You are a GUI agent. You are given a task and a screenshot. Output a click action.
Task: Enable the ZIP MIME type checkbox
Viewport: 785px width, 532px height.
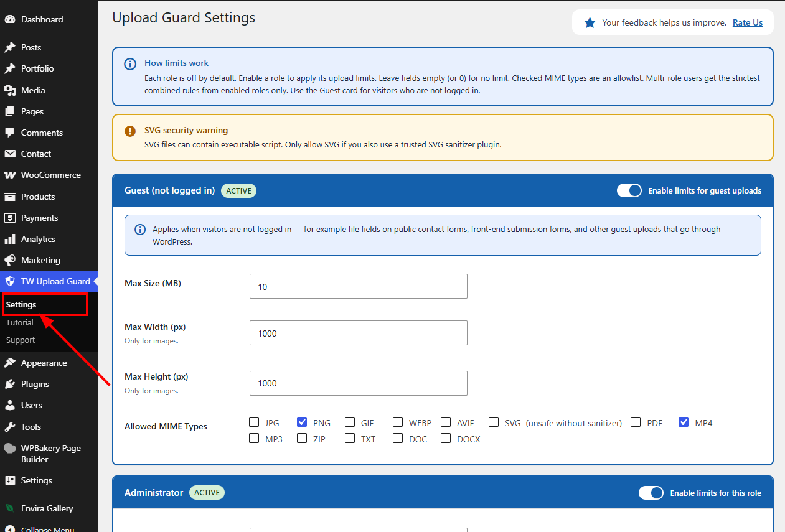(302, 438)
